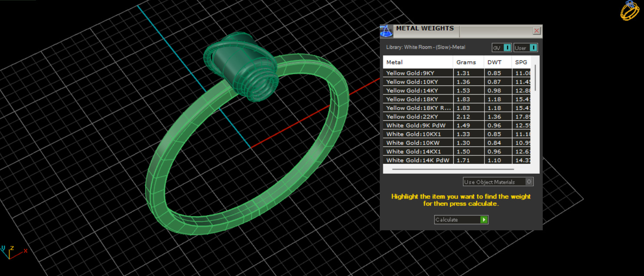Viewport: 644px width, 276px height.
Task: Click the gold ring icon in corner
Action: 629,10
